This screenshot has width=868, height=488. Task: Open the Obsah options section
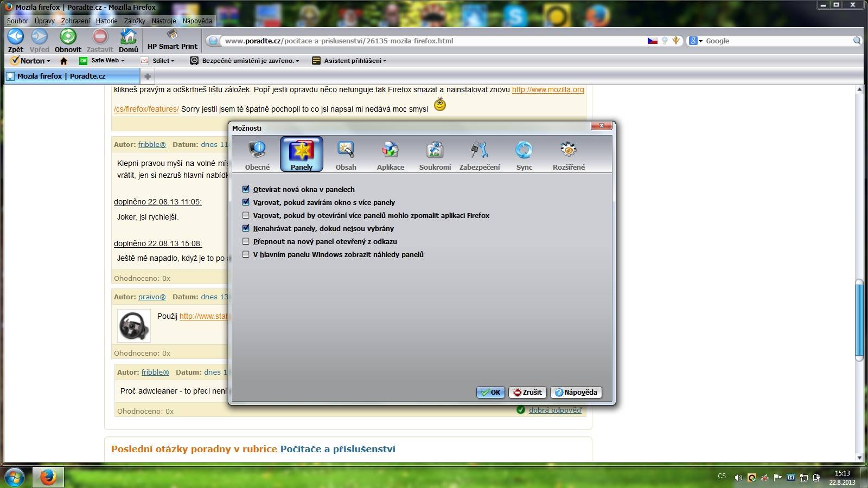(x=346, y=155)
